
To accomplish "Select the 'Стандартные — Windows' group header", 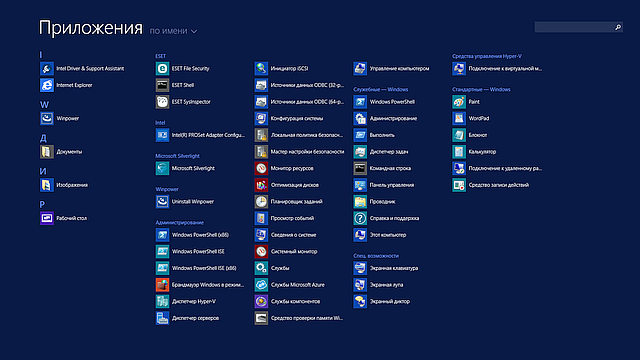I will click(x=481, y=89).
